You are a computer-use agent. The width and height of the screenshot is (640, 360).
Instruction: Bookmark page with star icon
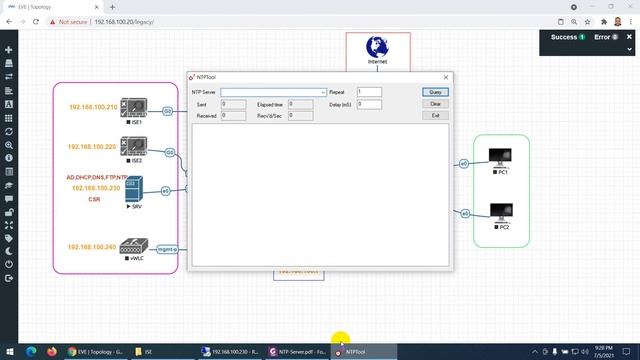[587, 22]
